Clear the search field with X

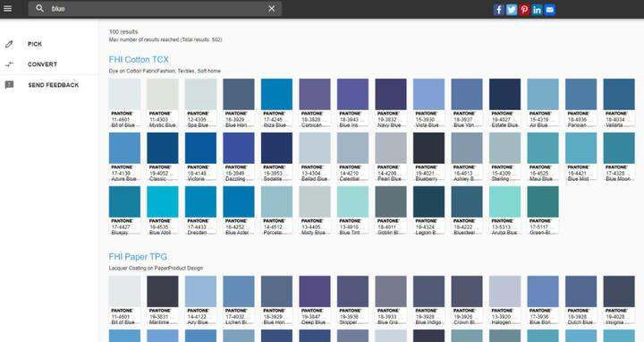point(272,9)
